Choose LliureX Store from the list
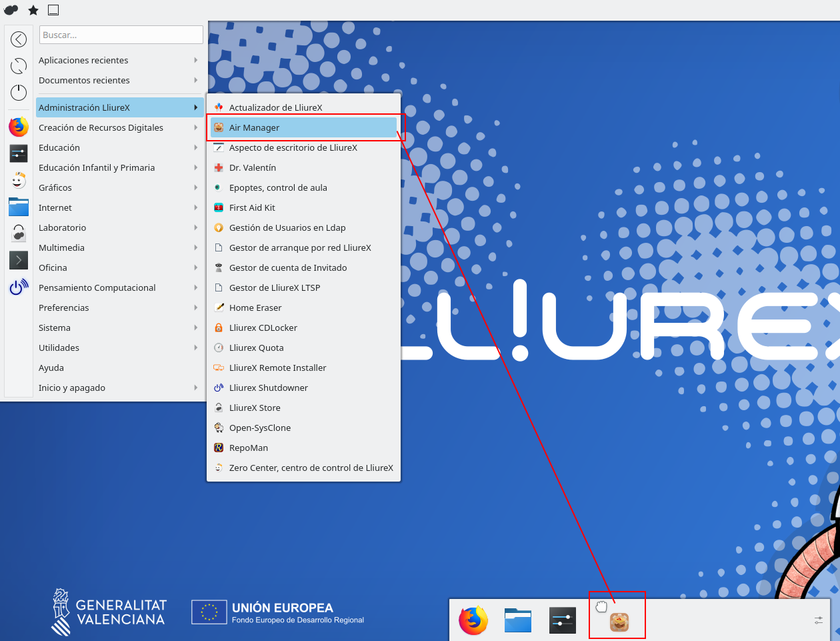This screenshot has width=840, height=641. click(x=255, y=408)
